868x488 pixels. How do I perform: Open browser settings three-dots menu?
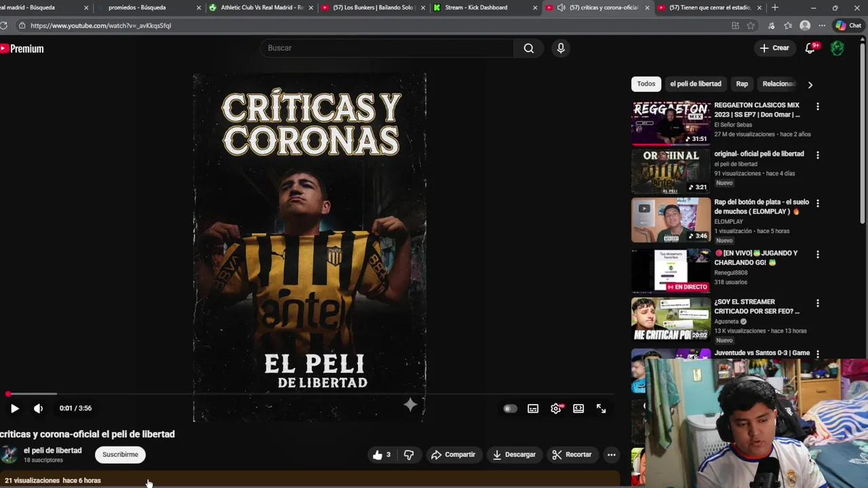[822, 26]
